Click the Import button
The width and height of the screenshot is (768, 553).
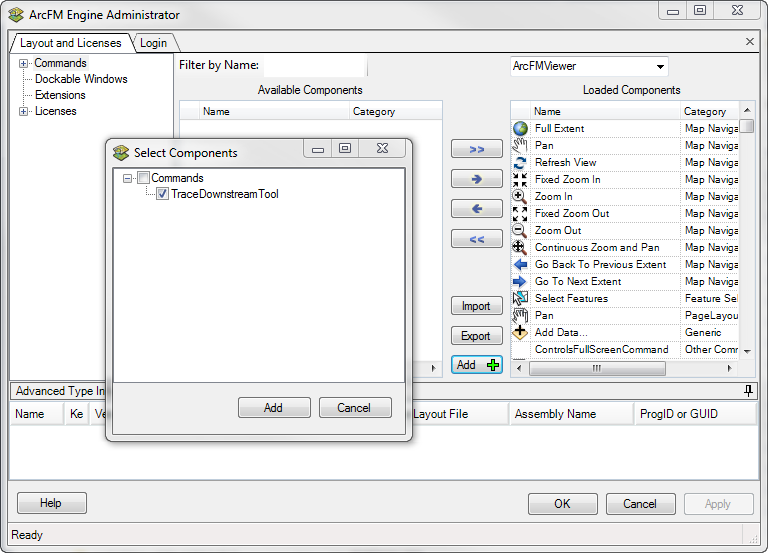click(477, 306)
